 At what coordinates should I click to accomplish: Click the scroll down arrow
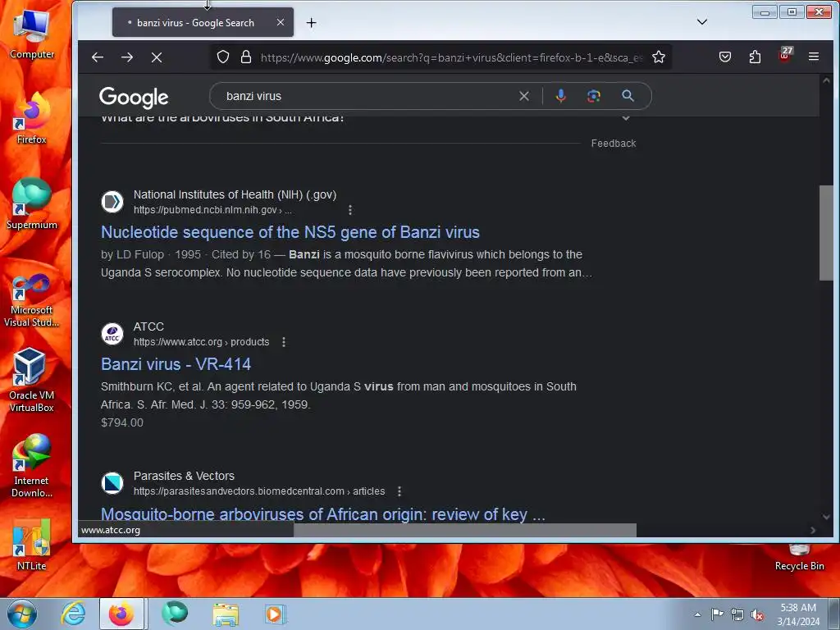click(x=826, y=517)
